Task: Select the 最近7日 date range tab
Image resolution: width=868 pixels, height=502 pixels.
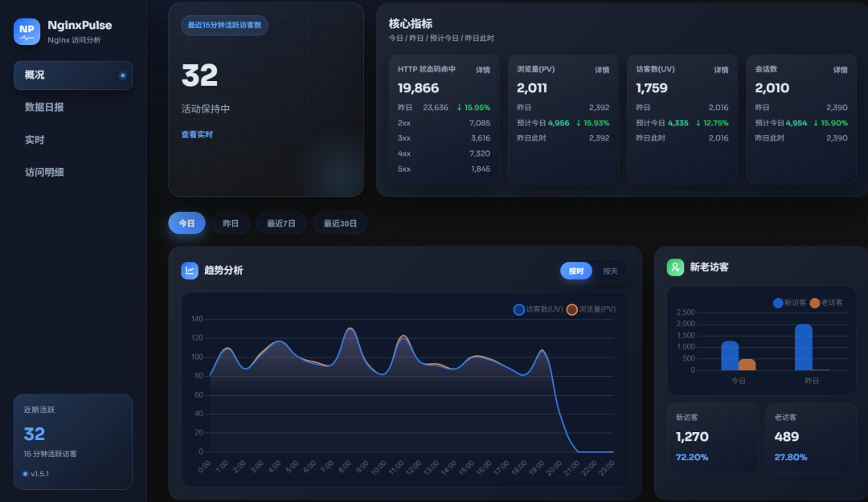Action: (x=281, y=223)
